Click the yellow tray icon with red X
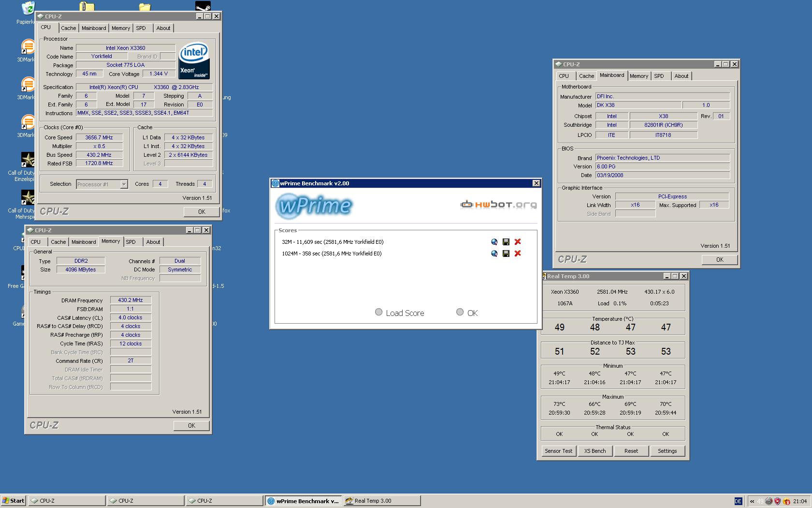The width and height of the screenshot is (812, 508). [x=786, y=501]
